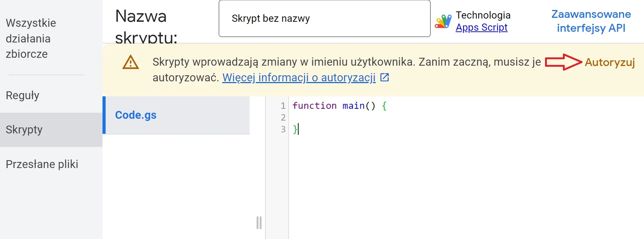Viewport: 644px width, 239px height.
Task: Click the warning triangle icon
Action: (131, 62)
